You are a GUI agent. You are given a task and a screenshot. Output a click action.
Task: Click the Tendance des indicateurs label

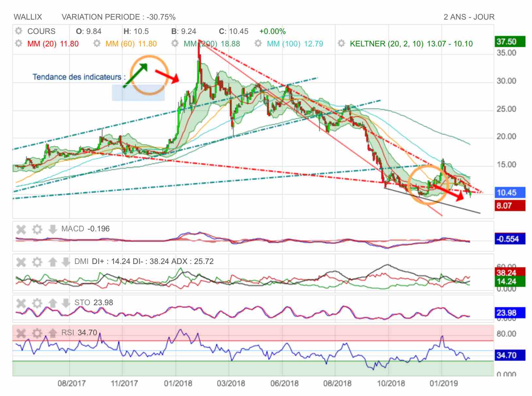[79, 77]
